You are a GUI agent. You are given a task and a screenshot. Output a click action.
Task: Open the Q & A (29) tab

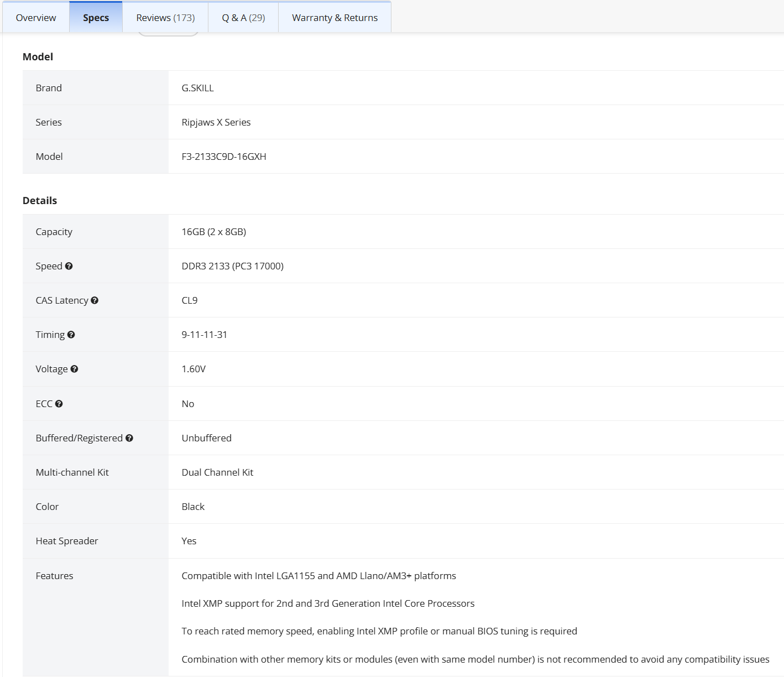[x=243, y=18]
